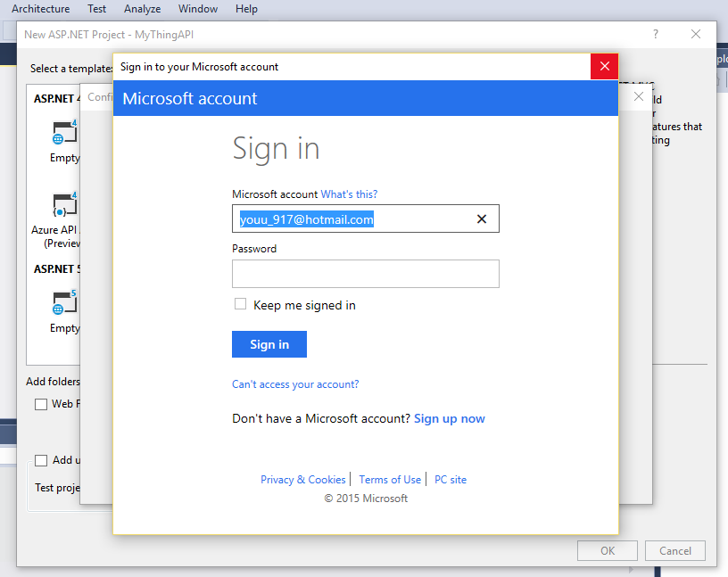Viewport: 728px width, 577px height.
Task: Open the Architecture menu
Action: point(40,9)
